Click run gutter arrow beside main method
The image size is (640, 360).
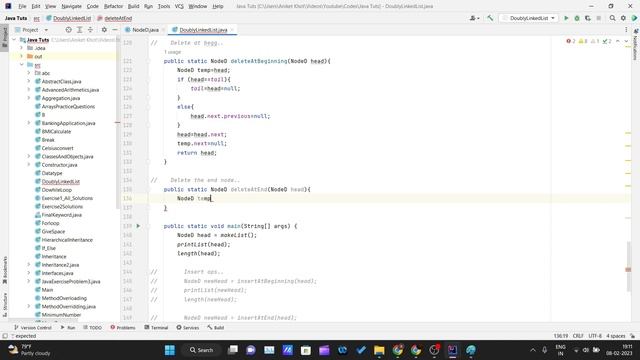click(x=138, y=226)
